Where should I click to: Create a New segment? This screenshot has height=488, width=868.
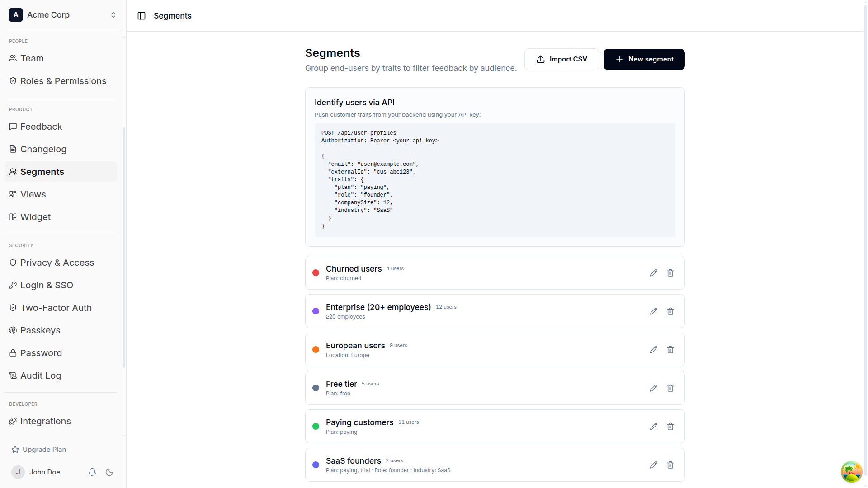[644, 59]
